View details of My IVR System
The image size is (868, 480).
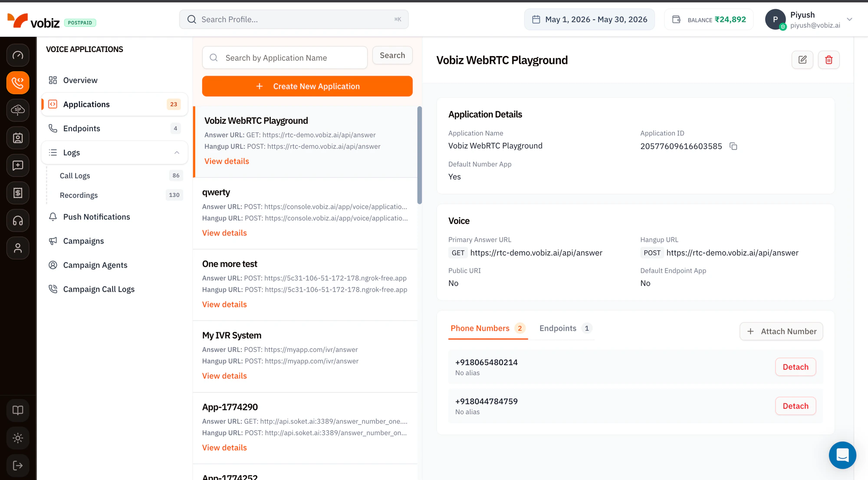[x=224, y=376]
